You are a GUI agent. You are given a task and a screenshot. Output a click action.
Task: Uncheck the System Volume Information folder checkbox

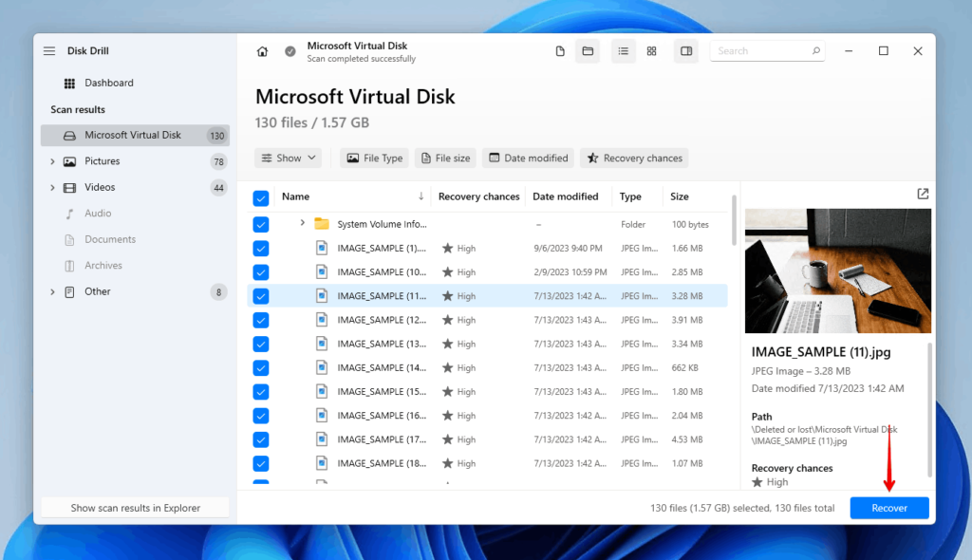261,225
